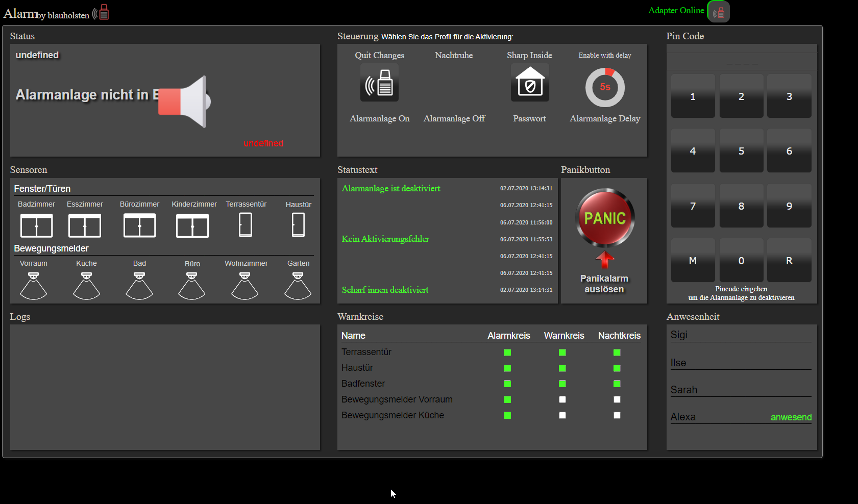Toggle Bewegungsmelder Küche Nachtkreis box

[617, 415]
